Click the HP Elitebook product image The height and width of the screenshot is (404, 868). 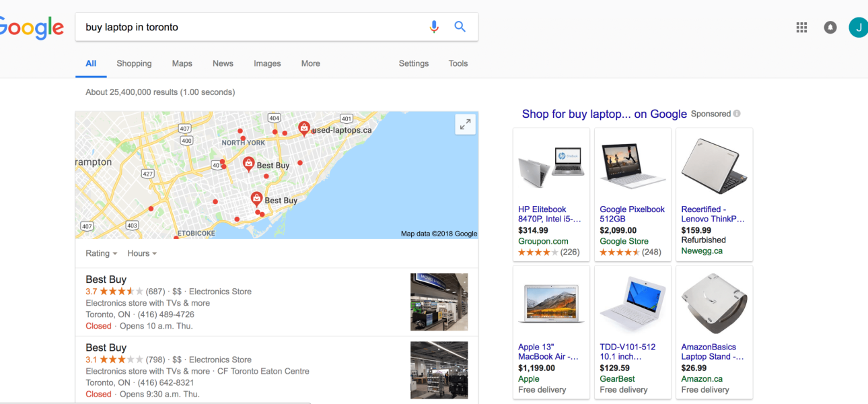click(551, 166)
